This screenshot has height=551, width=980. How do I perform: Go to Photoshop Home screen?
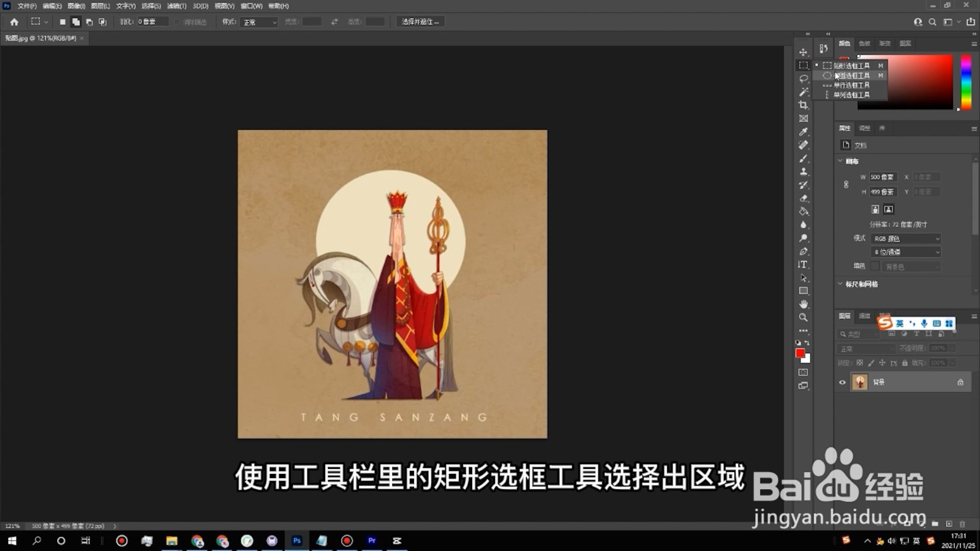pyautogui.click(x=14, y=21)
